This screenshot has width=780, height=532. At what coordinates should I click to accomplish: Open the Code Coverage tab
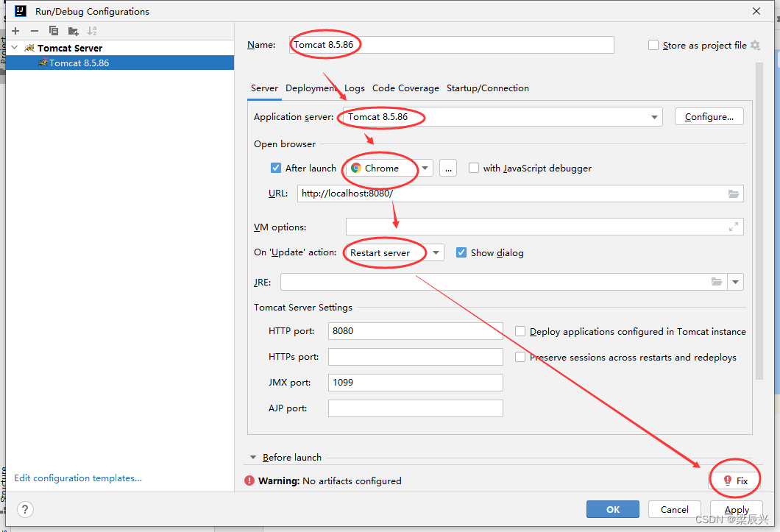pyautogui.click(x=405, y=88)
